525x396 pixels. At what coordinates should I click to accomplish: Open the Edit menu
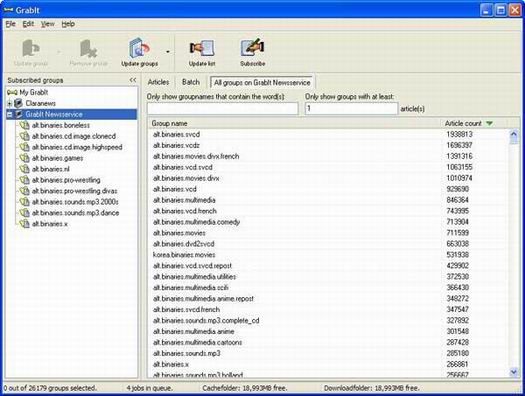click(x=28, y=24)
